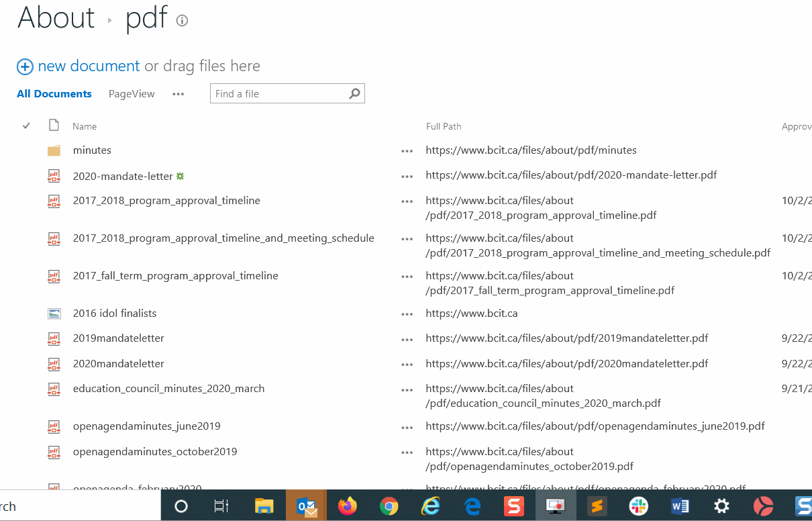
Task: Follow the About breadcrumb link
Action: (56, 18)
